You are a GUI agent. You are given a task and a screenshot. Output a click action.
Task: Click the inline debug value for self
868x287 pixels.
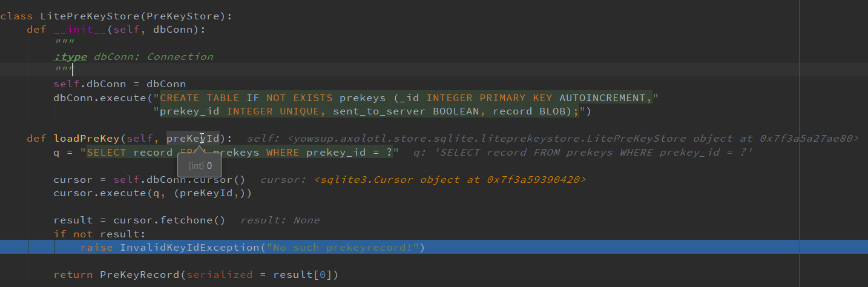coord(553,139)
